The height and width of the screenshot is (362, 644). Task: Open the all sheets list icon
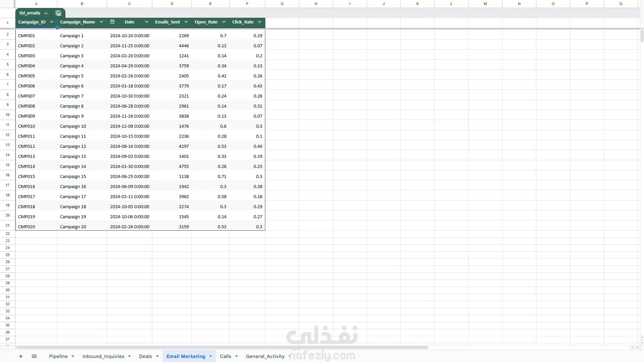34,356
